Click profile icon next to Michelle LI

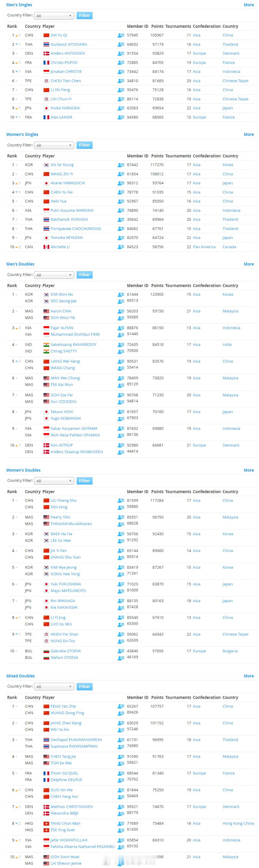coord(121,247)
